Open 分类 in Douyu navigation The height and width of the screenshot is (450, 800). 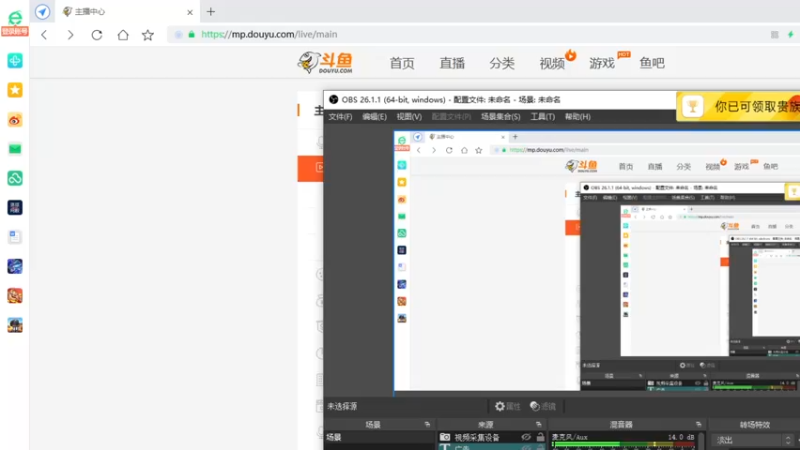coord(502,63)
